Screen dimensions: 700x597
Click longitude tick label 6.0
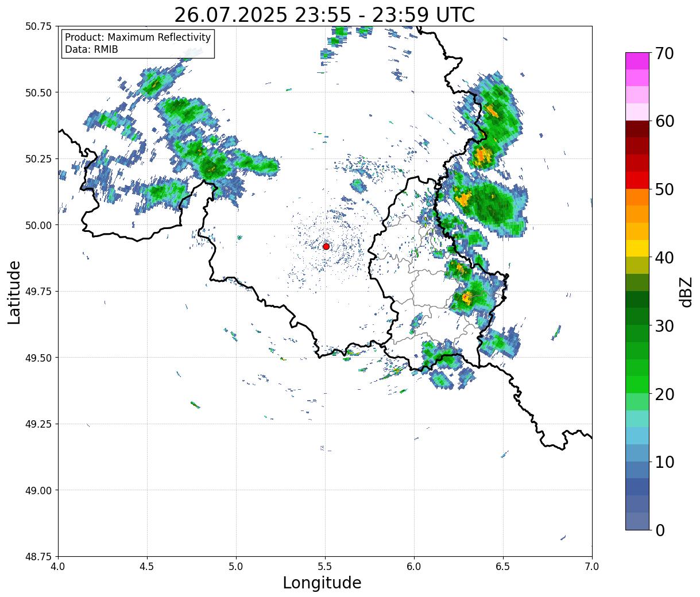click(x=414, y=566)
